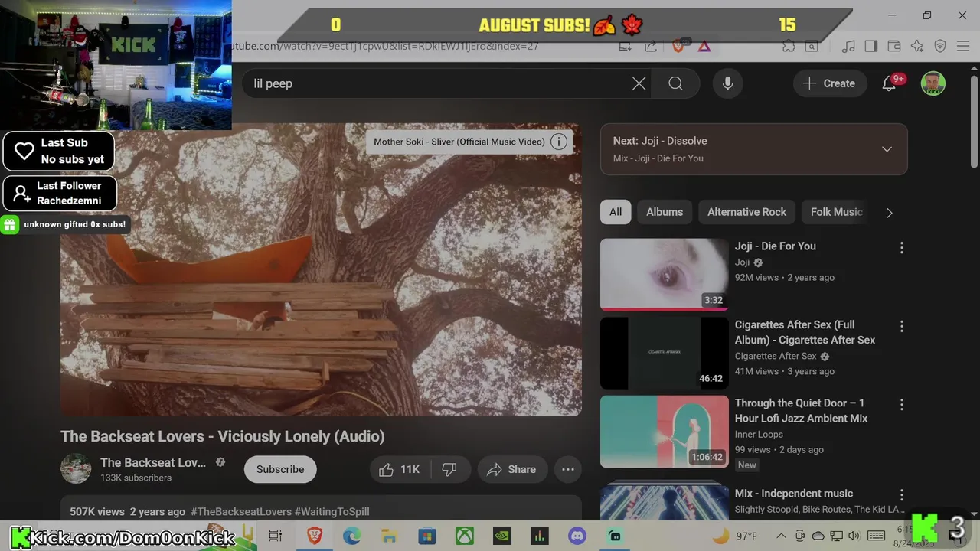Click the main video player
Image resolution: width=980 pixels, height=551 pixels.
tap(321, 269)
